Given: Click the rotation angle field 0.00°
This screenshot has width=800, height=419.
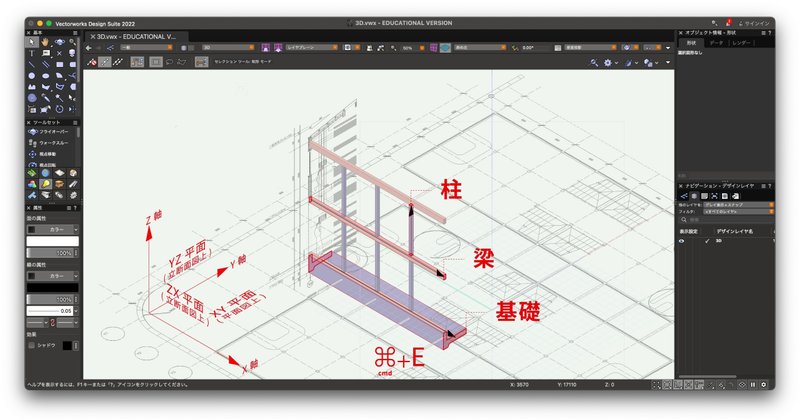Looking at the screenshot, I should (535, 47).
